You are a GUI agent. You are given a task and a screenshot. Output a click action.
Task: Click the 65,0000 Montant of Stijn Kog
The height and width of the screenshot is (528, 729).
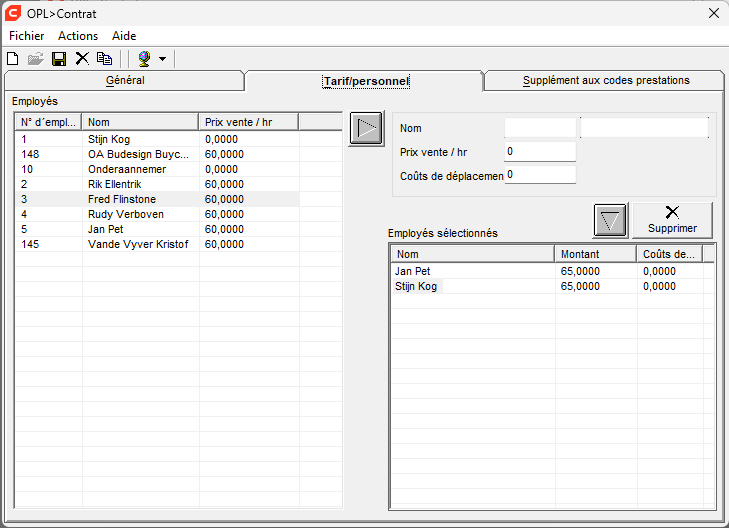click(x=580, y=286)
